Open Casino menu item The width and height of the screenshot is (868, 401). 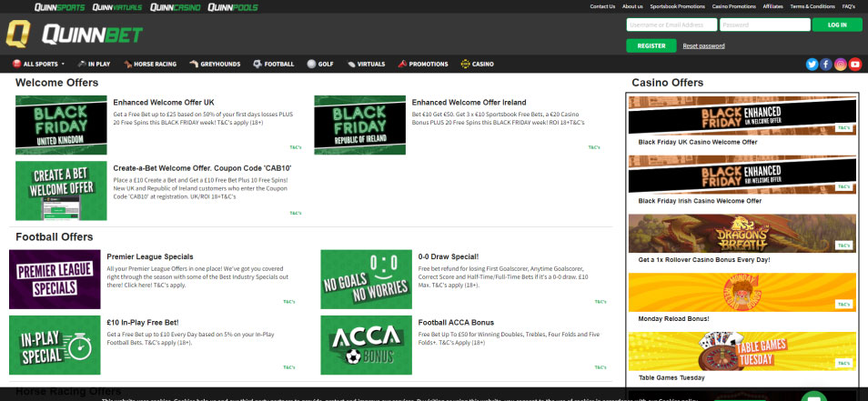tap(477, 65)
